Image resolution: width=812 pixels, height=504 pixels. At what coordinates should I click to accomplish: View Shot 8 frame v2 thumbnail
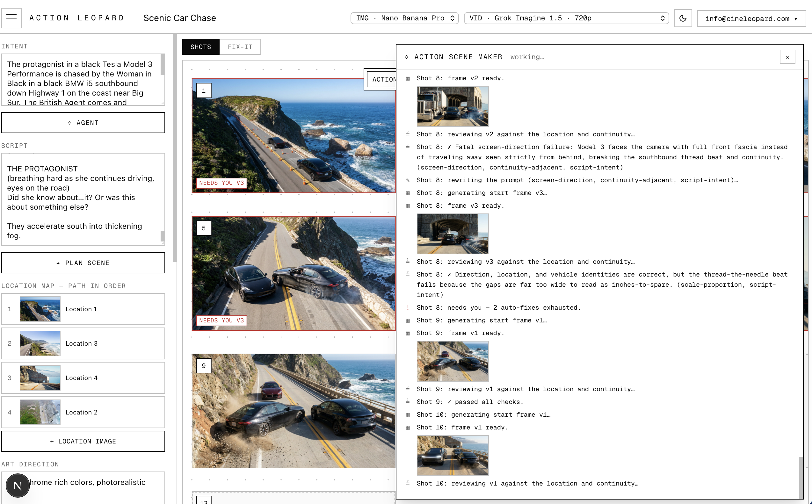click(x=453, y=106)
